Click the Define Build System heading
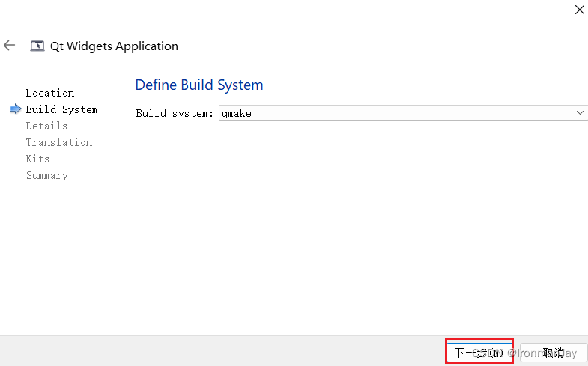Screen dimensions: 588x366 click(x=199, y=85)
